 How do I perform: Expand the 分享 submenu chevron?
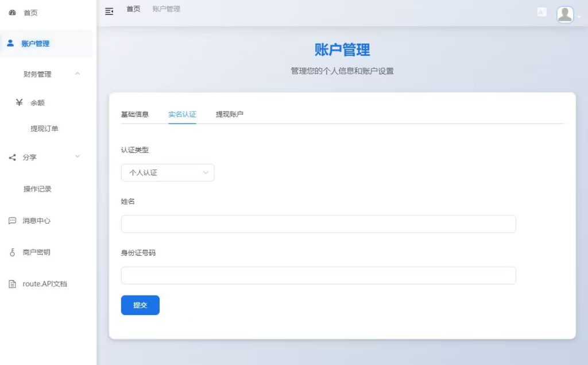[x=78, y=157]
